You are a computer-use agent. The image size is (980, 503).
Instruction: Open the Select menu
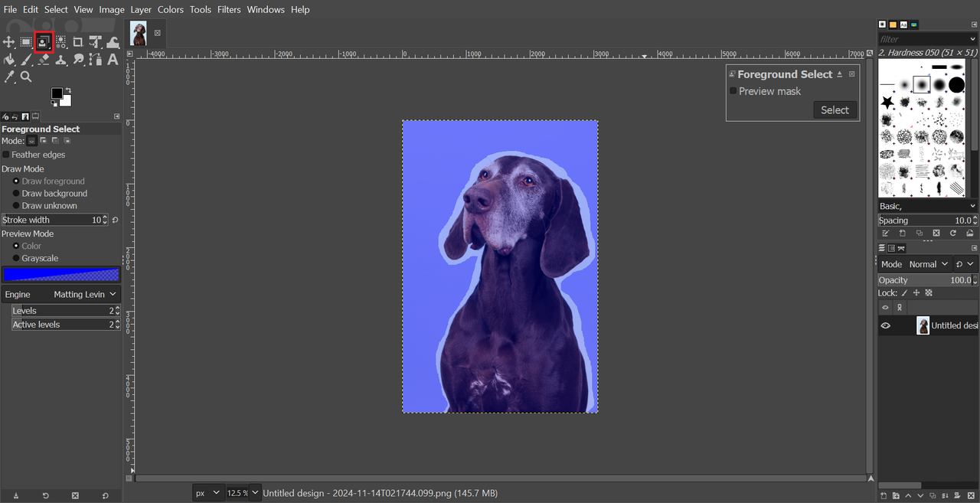56,9
